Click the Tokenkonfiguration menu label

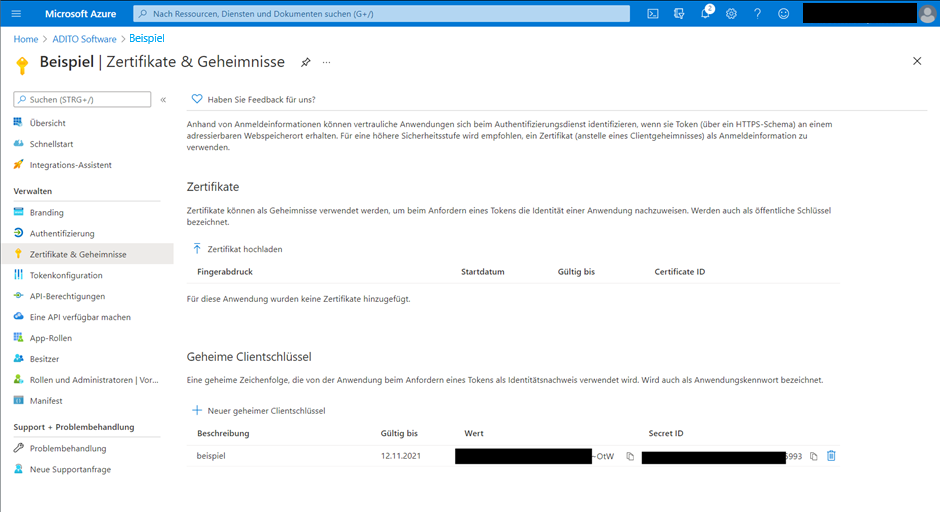[x=66, y=275]
